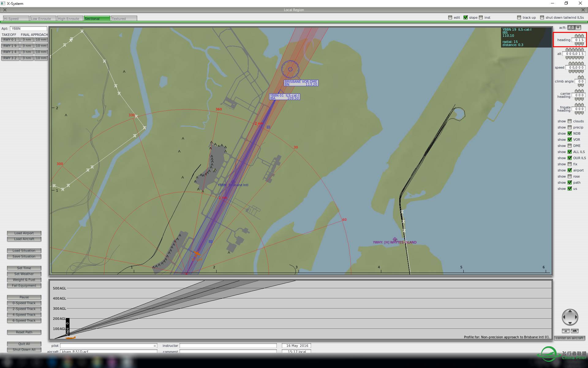Switch to the Textured map tab

pos(124,19)
